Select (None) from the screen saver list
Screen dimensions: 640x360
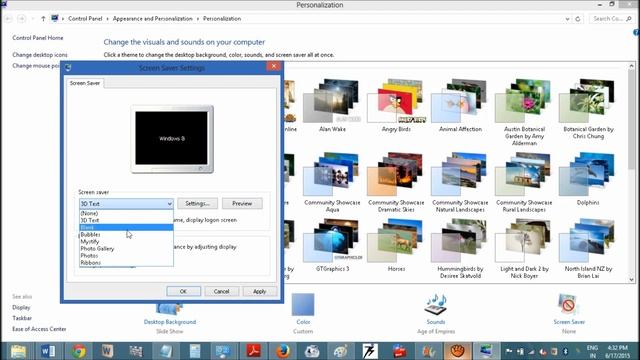click(x=126, y=213)
